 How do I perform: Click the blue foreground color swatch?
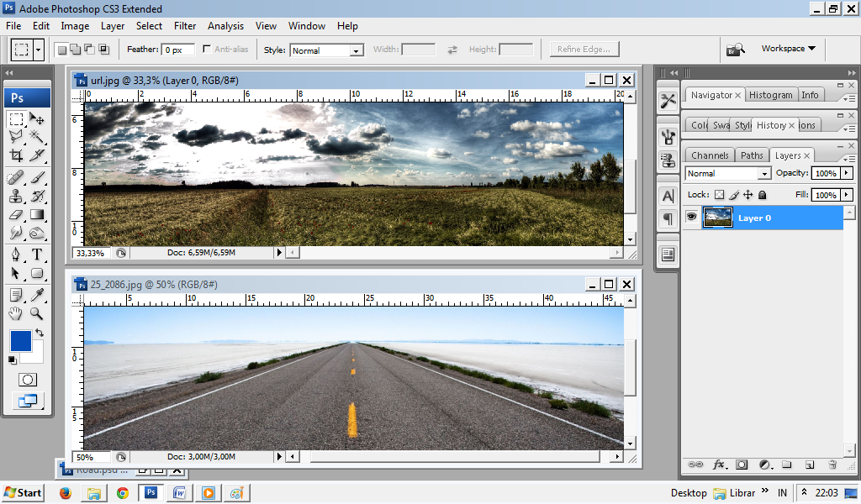click(21, 341)
